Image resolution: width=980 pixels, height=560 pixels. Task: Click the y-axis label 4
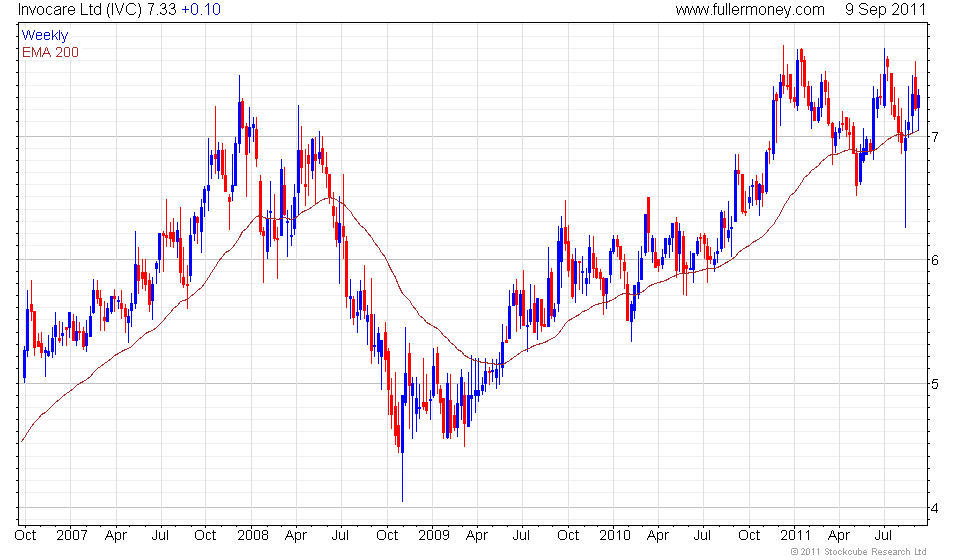click(x=935, y=508)
